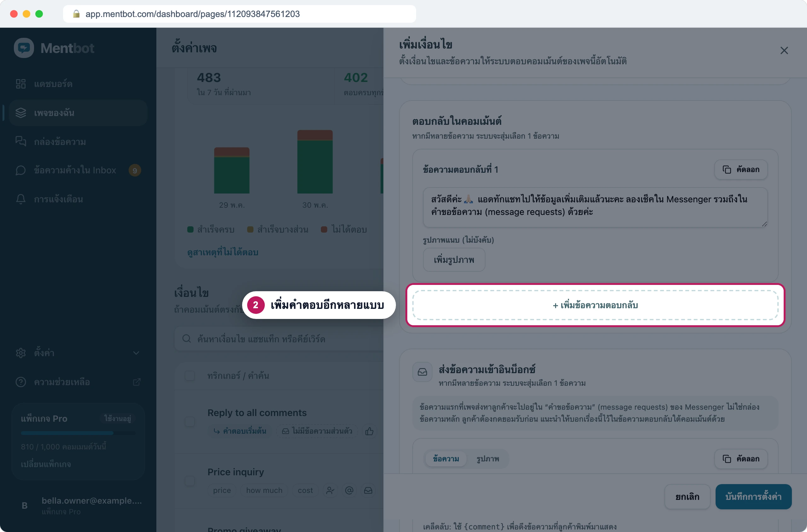
Task: Select เพจของฉัน in the sidebar
Action: tap(78, 113)
